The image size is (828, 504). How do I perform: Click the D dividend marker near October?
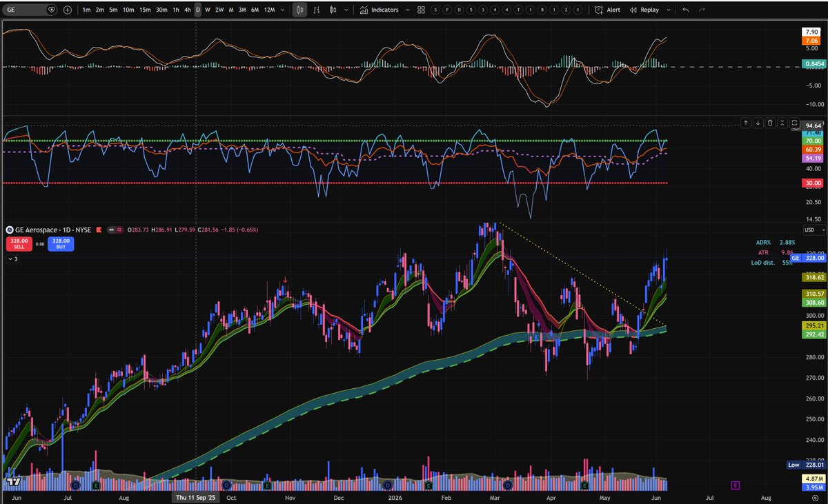226,485
